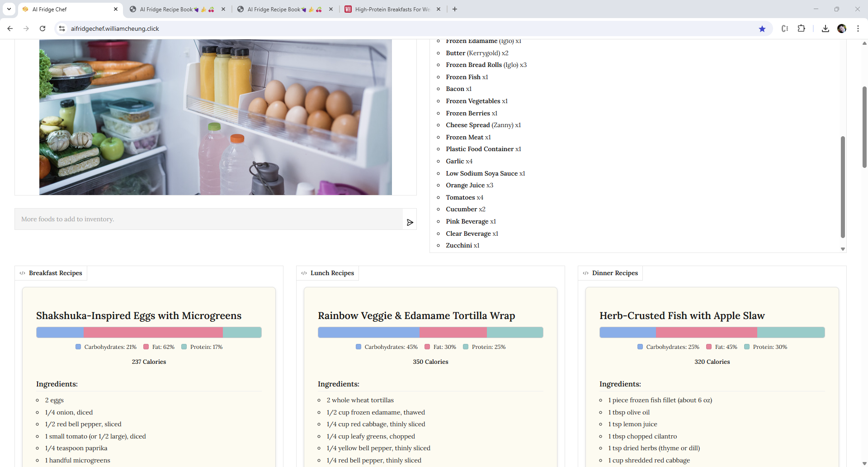Image resolution: width=868 pixels, height=467 pixels.
Task: Click the browser profile avatar
Action: pyautogui.click(x=842, y=29)
